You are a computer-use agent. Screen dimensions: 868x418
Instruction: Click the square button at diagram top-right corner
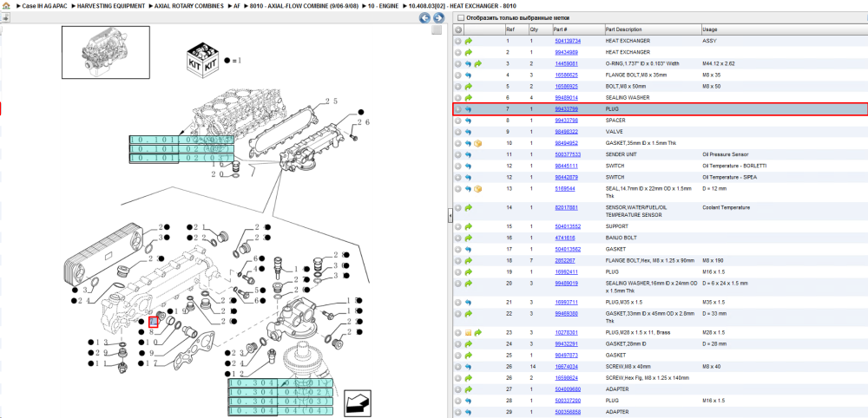coord(437,29)
